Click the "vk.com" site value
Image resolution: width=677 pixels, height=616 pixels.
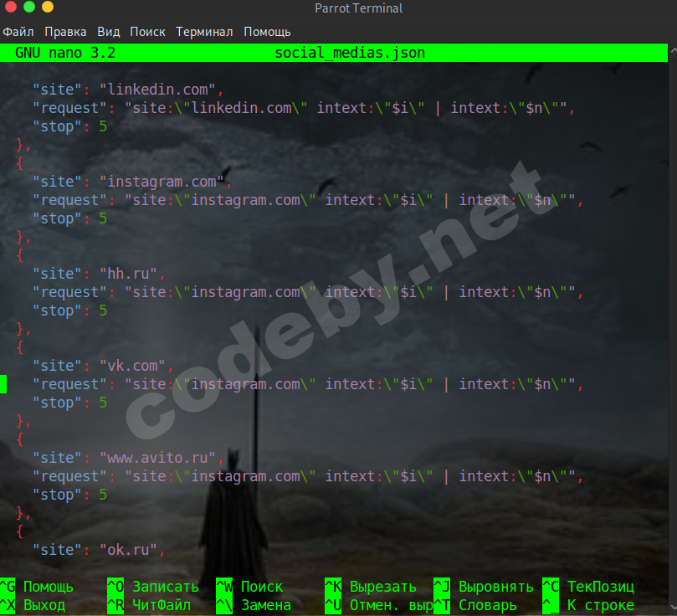pyautogui.click(x=132, y=366)
